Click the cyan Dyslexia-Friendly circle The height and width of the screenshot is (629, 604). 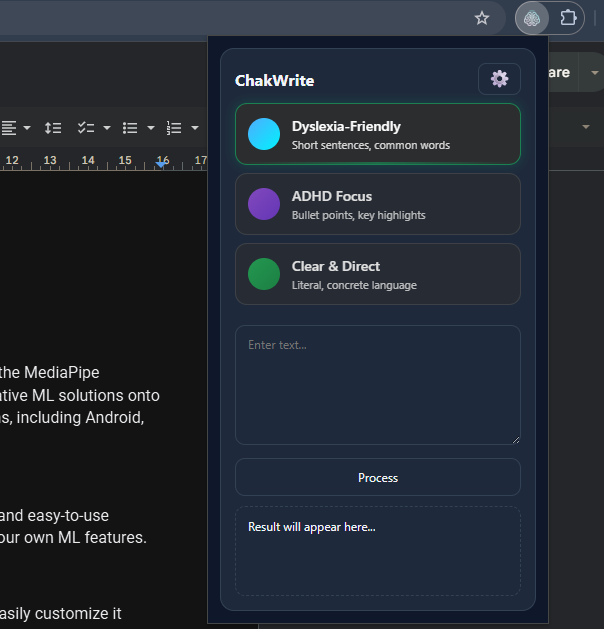click(264, 134)
